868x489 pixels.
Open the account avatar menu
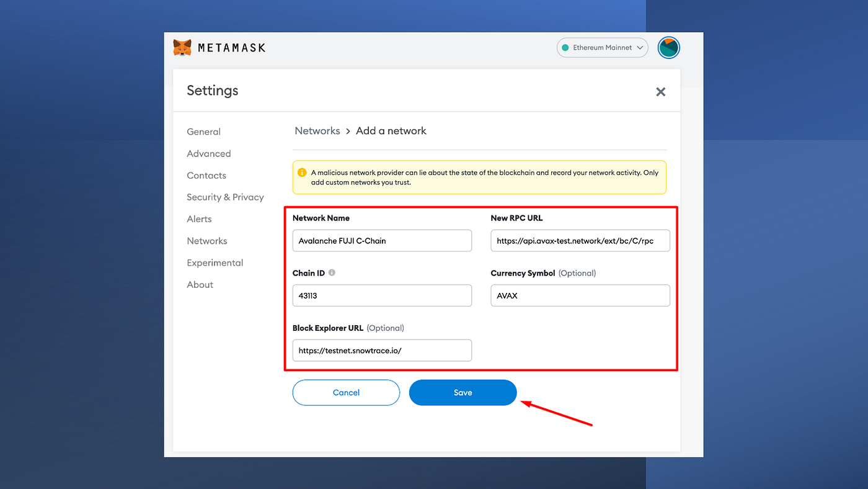click(668, 48)
